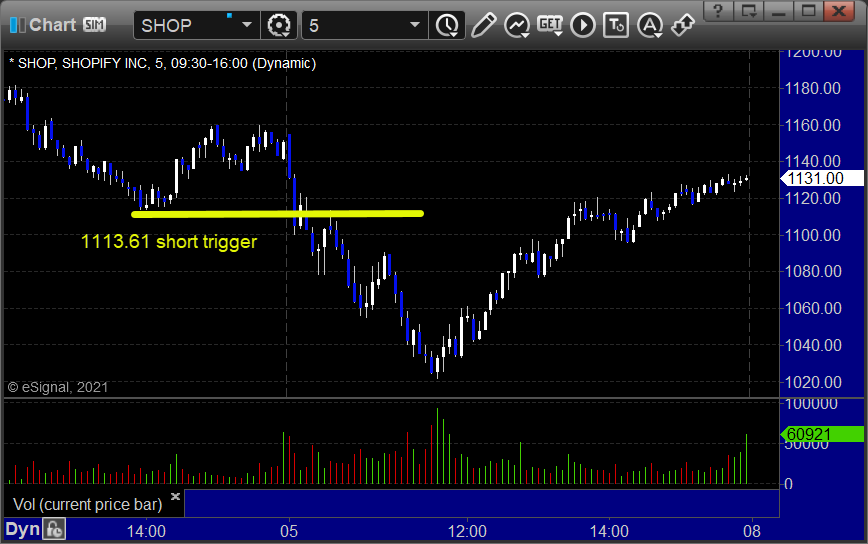This screenshot has height=544, width=868.
Task: Open the studies chart-line icon menu
Action: pyautogui.click(x=517, y=25)
